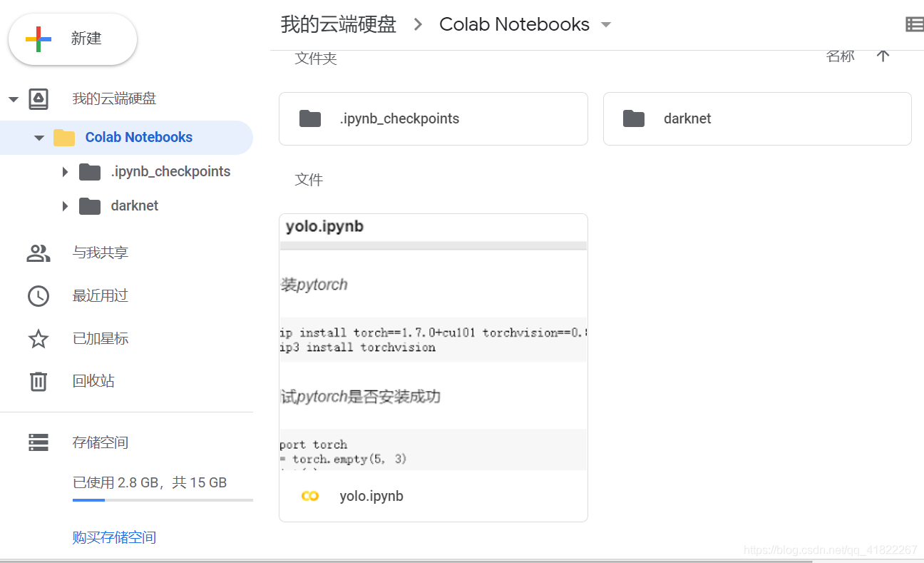Select 我的云端硬盘 in the sidebar
This screenshot has width=924, height=563.
pos(114,99)
